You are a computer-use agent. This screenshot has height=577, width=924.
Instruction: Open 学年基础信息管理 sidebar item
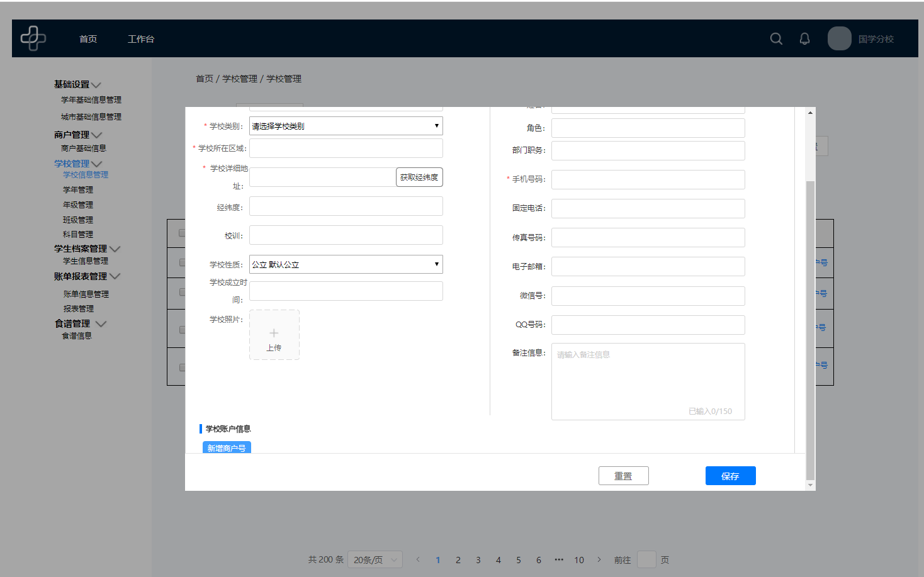(91, 100)
